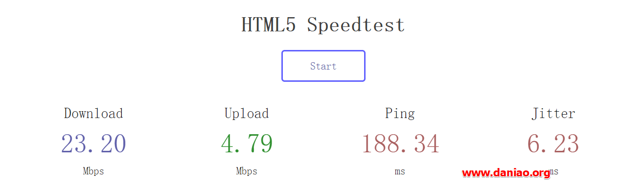Click Mbps unit under upload value
The height and width of the screenshot is (193, 644).
pyautogui.click(x=247, y=171)
